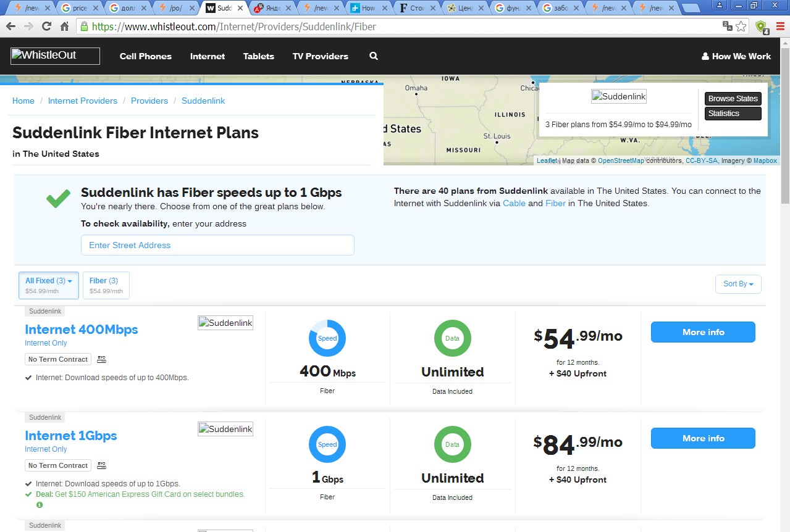Switch to the 'Цена' browser tab
The image size is (790, 532).
tap(464, 8)
